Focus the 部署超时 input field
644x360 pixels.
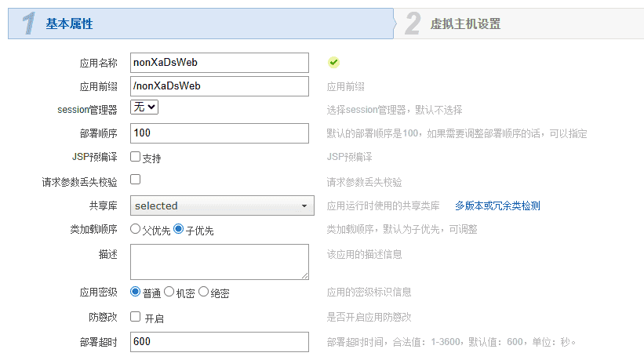[x=220, y=342]
